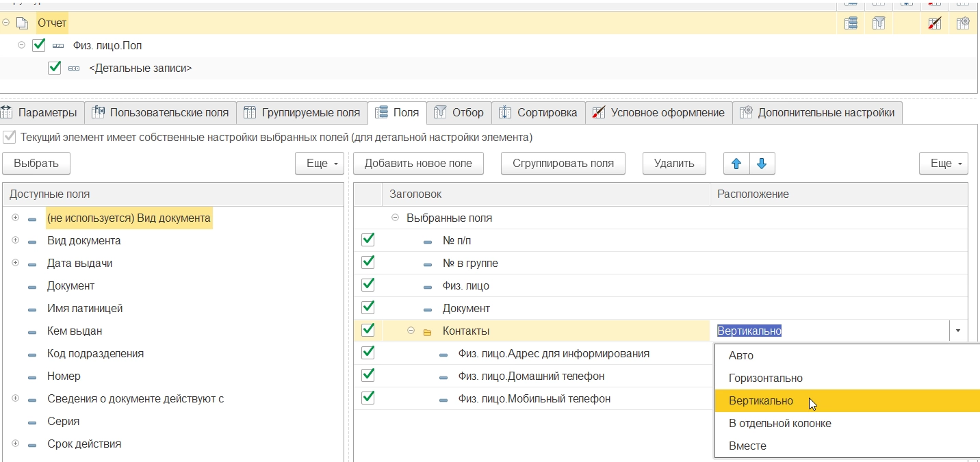Toggle the Детальные записи checkbox
The height and width of the screenshot is (462, 980).
click(x=55, y=68)
